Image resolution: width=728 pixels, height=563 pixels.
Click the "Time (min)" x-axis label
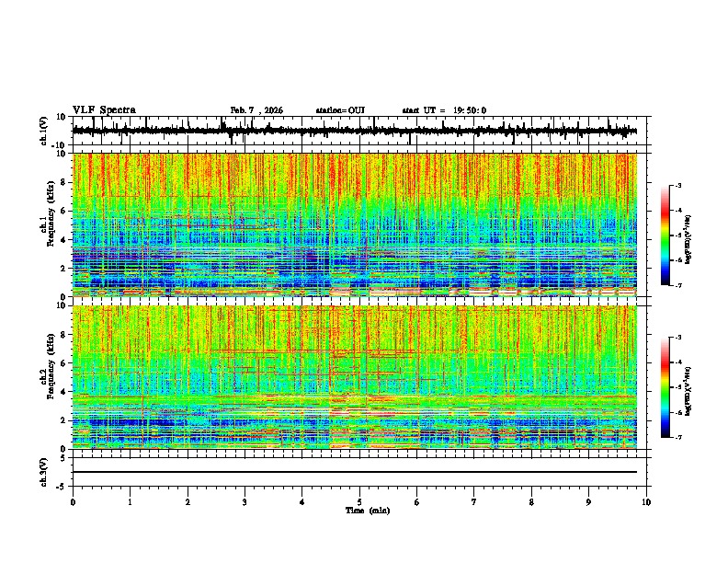368,511
